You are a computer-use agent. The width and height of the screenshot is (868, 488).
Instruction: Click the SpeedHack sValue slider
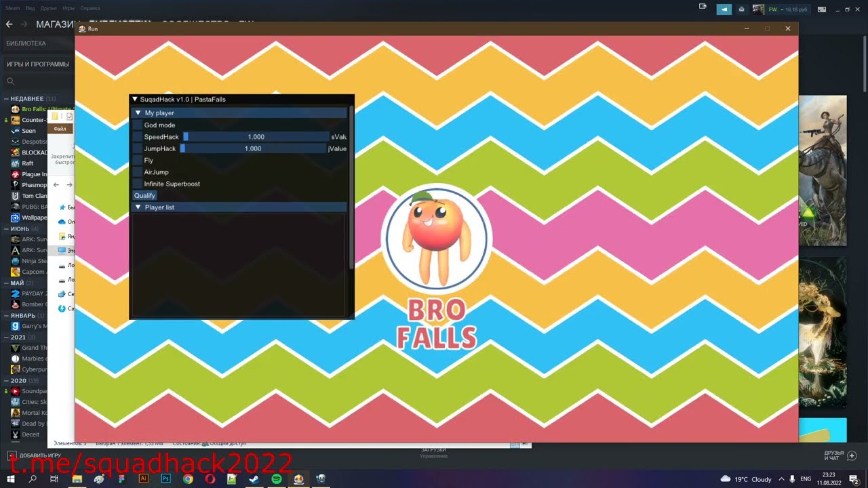tap(256, 137)
